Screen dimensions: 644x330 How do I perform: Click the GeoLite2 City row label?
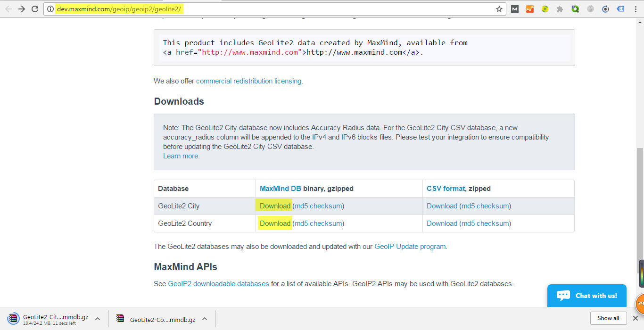[x=179, y=206]
